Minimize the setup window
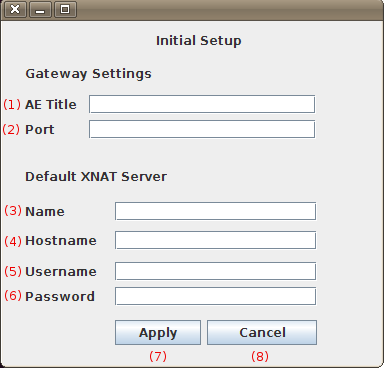 40,9
